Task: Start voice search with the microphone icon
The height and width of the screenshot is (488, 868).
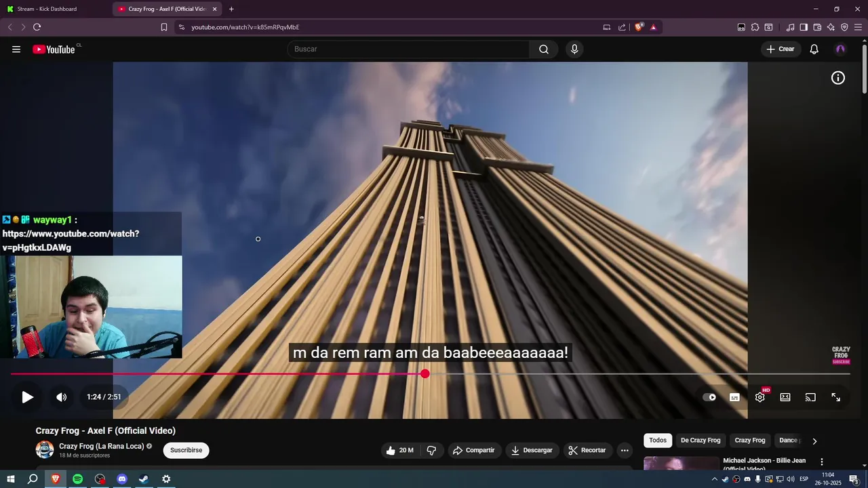Action: pyautogui.click(x=574, y=49)
